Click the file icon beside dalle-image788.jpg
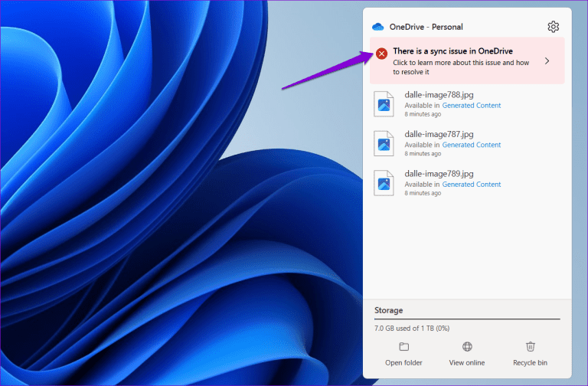Image resolution: width=588 pixels, height=386 pixels. pos(384,103)
